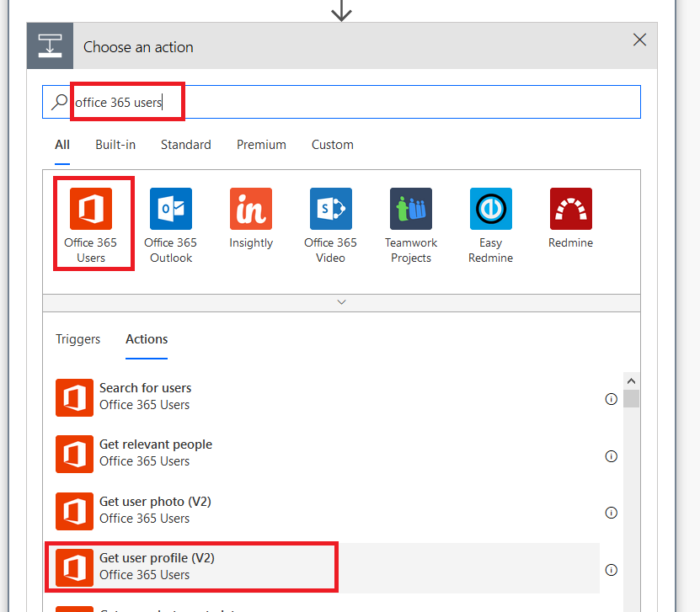Select the Actions tab
Image resolution: width=700 pixels, height=612 pixels.
coord(147,339)
